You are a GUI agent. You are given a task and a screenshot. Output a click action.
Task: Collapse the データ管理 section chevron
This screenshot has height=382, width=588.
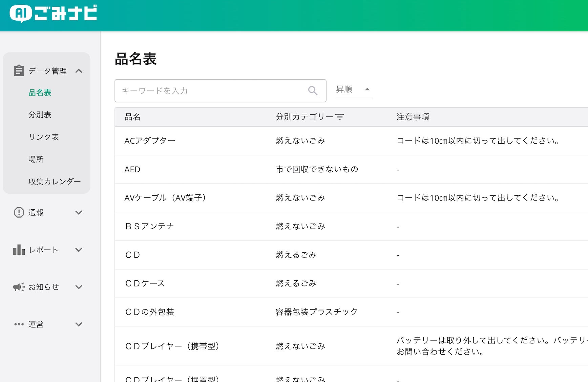tap(79, 71)
